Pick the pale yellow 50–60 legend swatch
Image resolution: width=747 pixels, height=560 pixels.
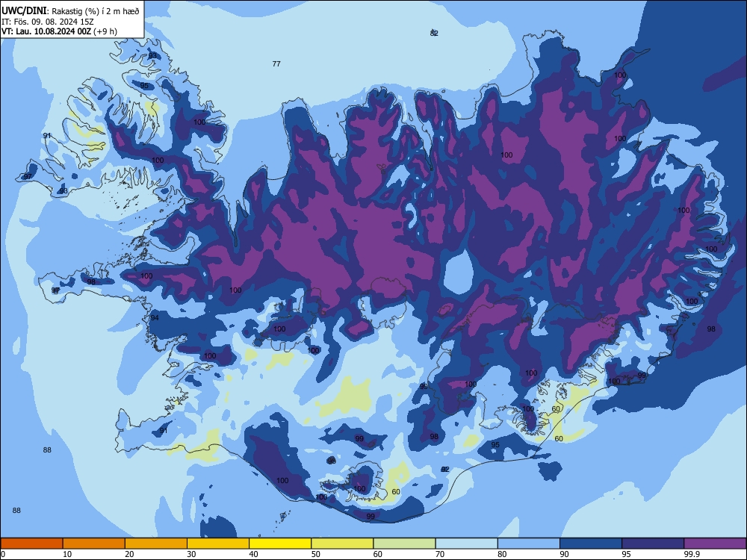tap(343, 544)
